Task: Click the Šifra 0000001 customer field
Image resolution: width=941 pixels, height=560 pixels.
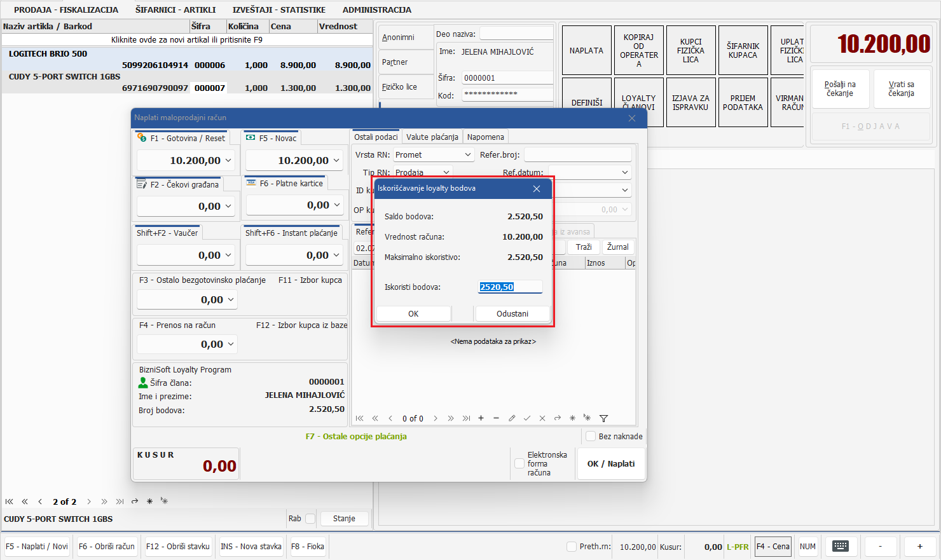Action: click(507, 78)
